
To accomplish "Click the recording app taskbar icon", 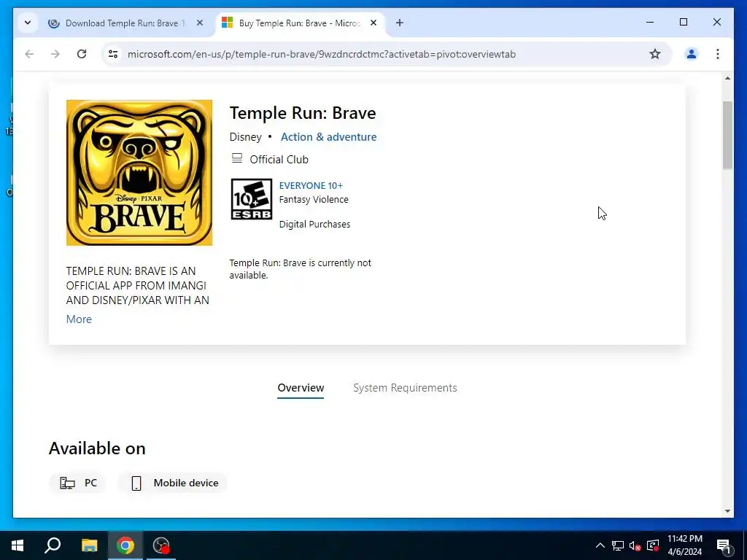I will coord(161,545).
